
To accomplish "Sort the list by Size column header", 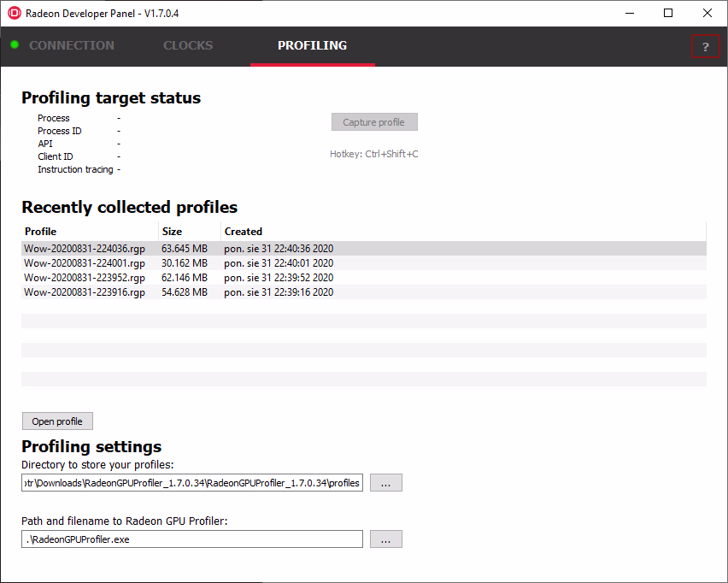I will [189, 232].
